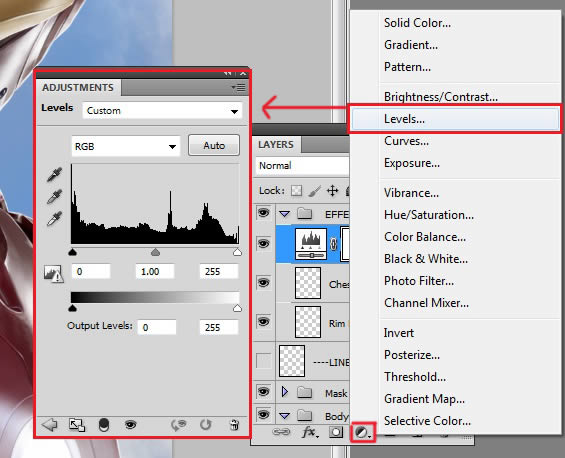
Task: Click the Levels layer mask link icon
Action: click(334, 244)
